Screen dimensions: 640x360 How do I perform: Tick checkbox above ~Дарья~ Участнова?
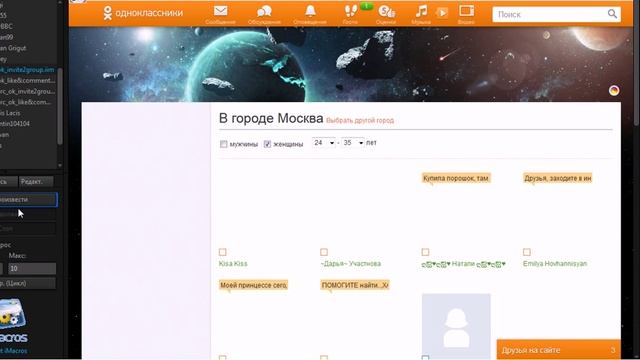click(x=324, y=252)
